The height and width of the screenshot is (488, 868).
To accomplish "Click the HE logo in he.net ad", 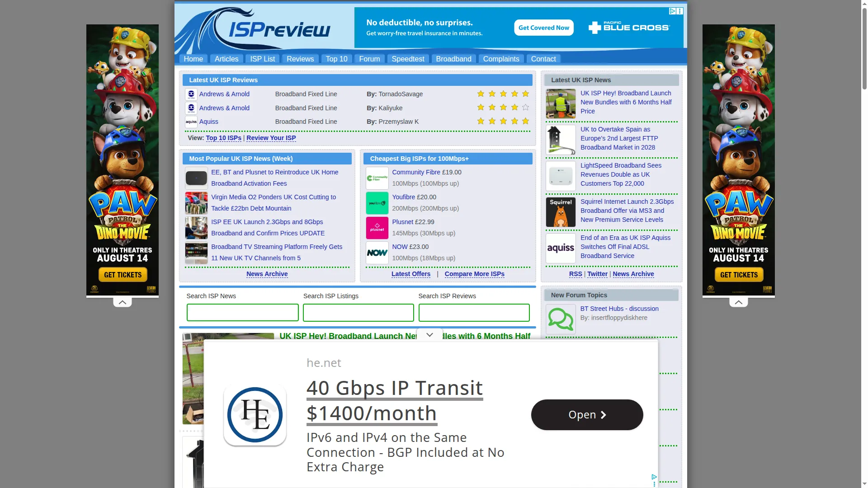I will point(255,415).
